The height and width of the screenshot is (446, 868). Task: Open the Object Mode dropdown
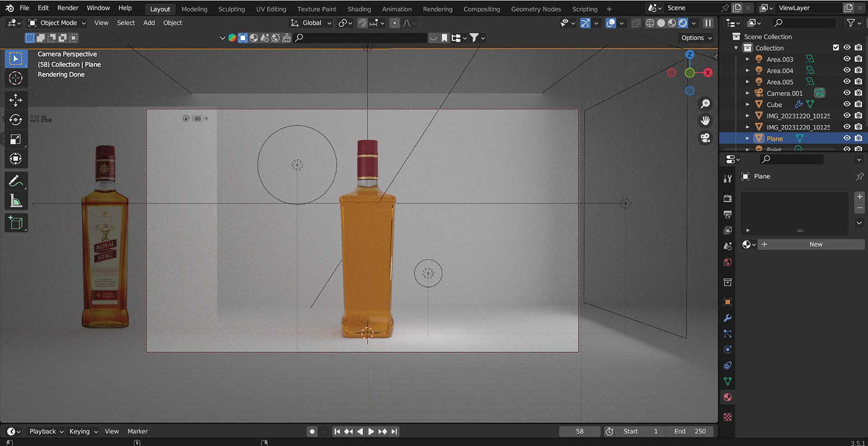point(57,23)
